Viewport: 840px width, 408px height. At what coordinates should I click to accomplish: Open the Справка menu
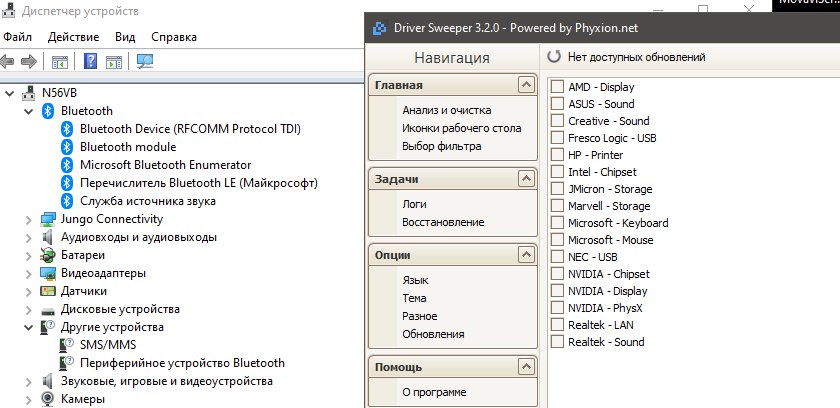pos(174,37)
